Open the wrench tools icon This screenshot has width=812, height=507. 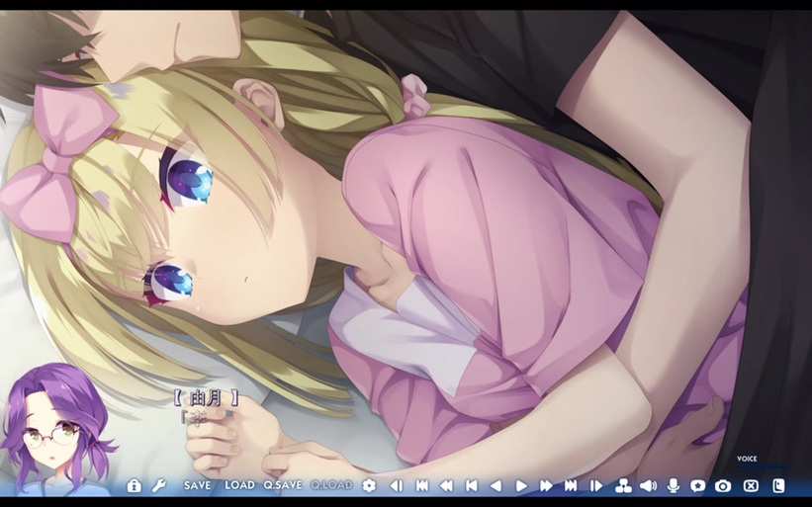[x=159, y=486]
